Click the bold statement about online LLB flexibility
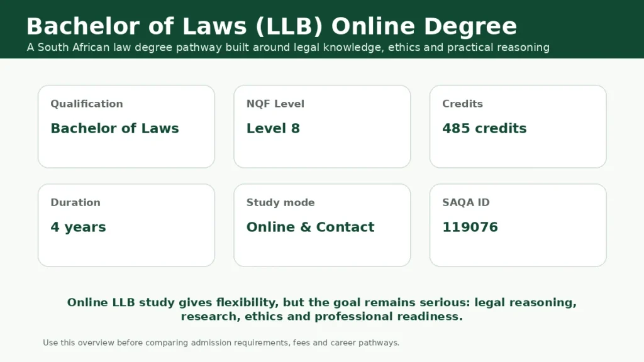This screenshot has width=644, height=362. [322, 309]
